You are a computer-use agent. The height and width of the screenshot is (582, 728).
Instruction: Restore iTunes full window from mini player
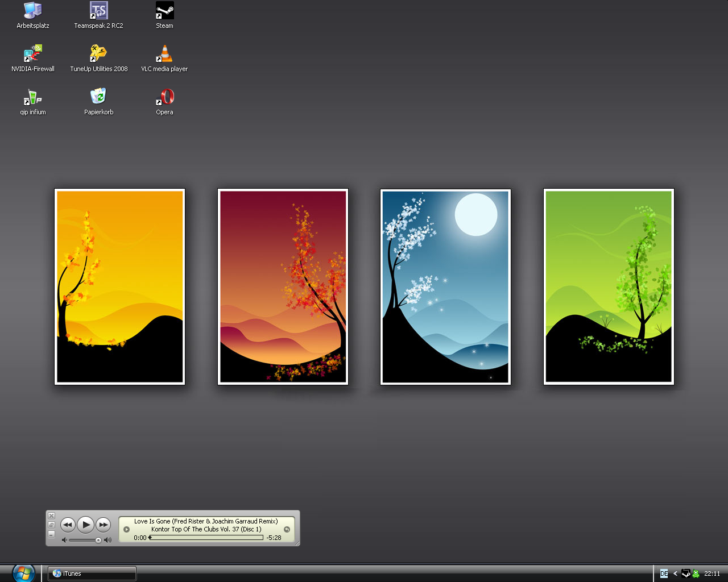point(51,525)
